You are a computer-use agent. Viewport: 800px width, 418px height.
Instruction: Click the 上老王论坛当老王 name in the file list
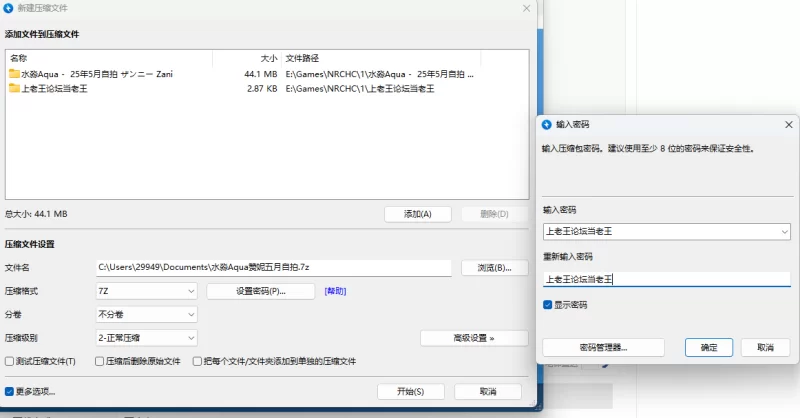[x=55, y=88]
